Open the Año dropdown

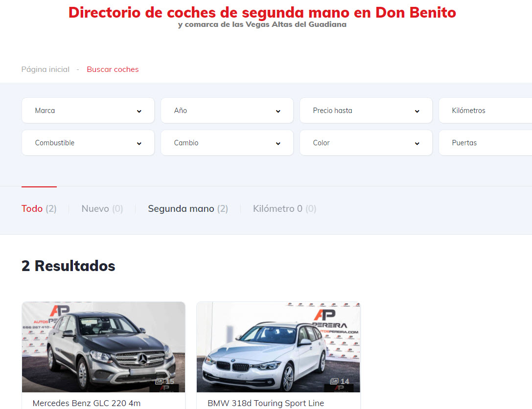click(x=227, y=111)
